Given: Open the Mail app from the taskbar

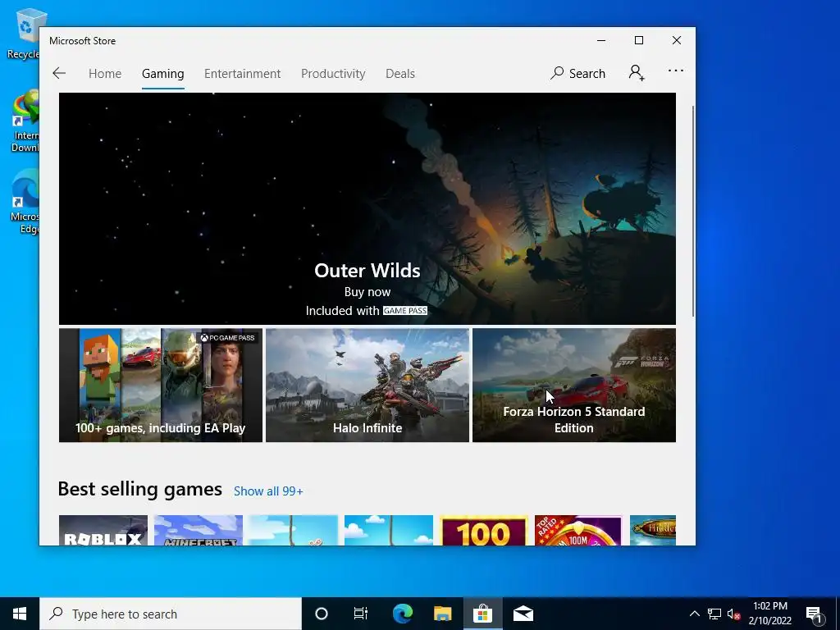Looking at the screenshot, I should 523,614.
